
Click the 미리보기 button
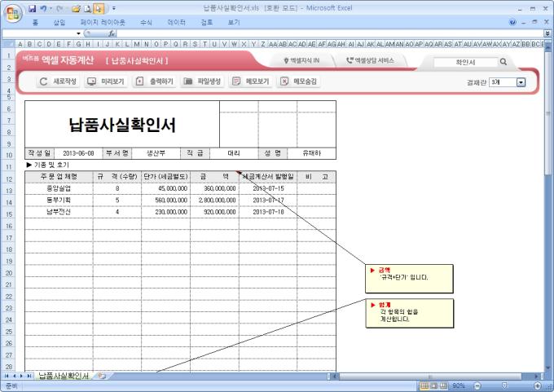point(106,81)
